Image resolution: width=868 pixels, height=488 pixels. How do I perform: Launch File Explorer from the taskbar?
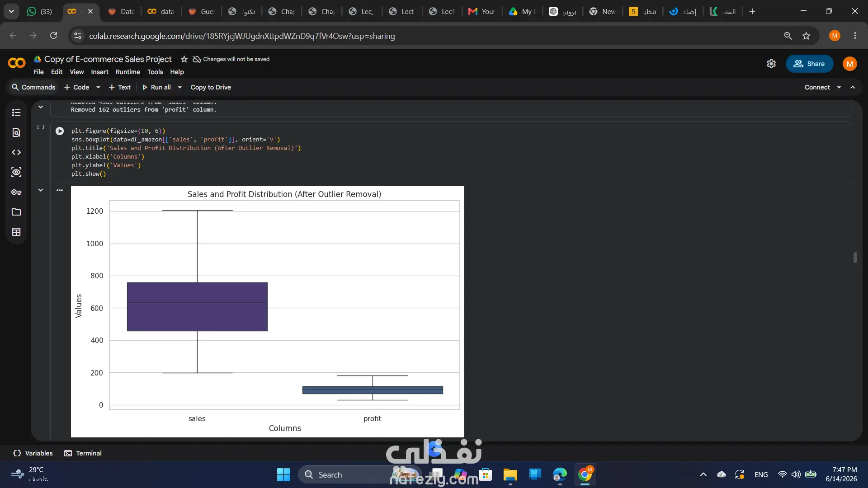[510, 475]
